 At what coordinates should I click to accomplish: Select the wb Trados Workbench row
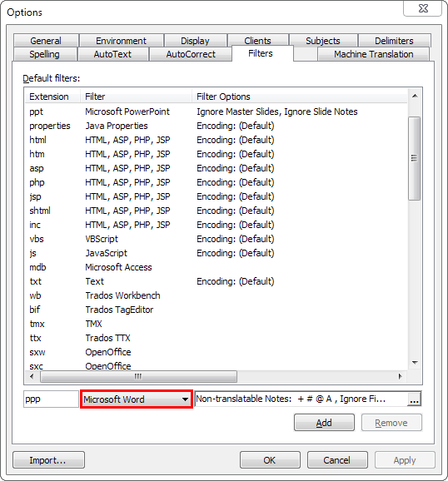coord(217,295)
